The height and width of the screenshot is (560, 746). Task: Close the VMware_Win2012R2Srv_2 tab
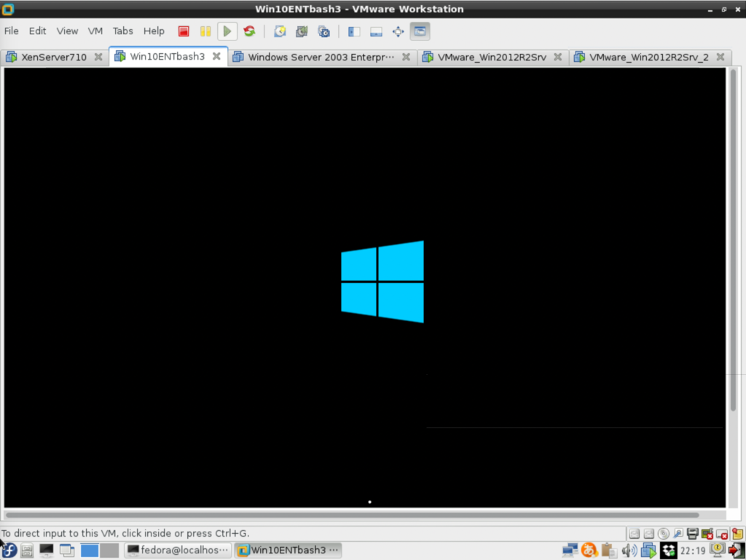tap(721, 57)
